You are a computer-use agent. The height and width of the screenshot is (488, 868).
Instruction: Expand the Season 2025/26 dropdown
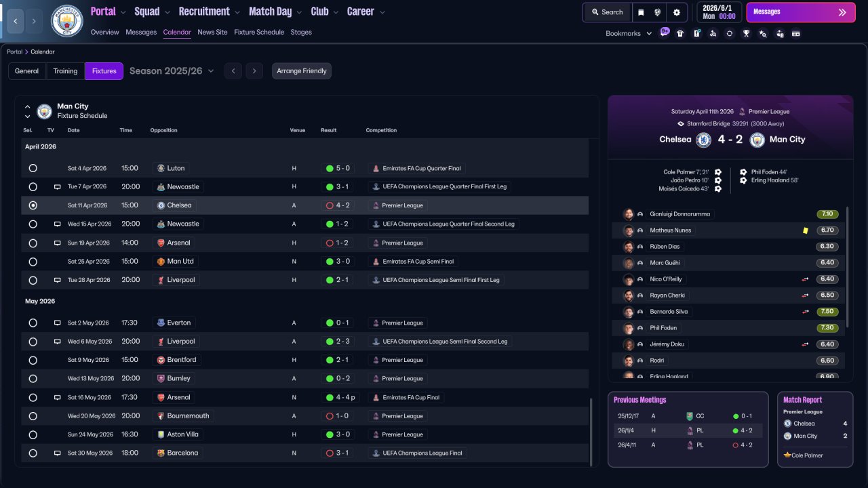172,71
